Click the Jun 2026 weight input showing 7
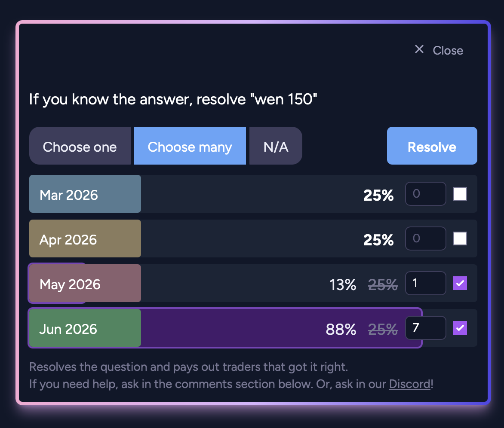Screen dimensions: 504x428 [x=426, y=328]
